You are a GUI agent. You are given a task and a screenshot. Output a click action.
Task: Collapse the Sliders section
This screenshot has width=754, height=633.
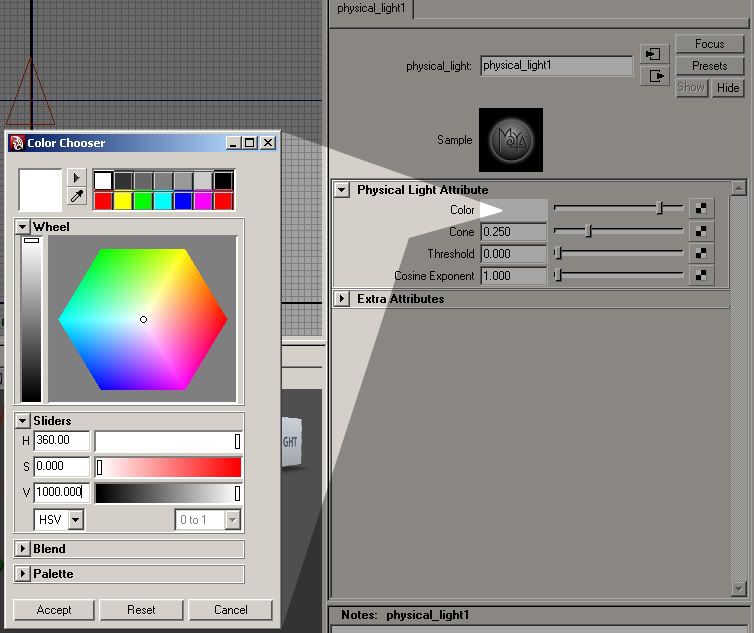[x=23, y=421]
